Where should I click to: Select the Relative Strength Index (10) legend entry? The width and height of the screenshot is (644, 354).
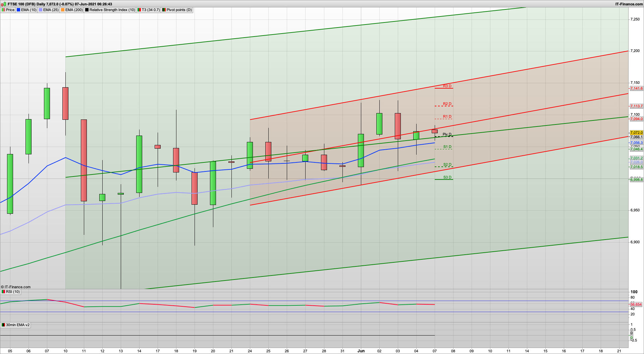coord(112,10)
